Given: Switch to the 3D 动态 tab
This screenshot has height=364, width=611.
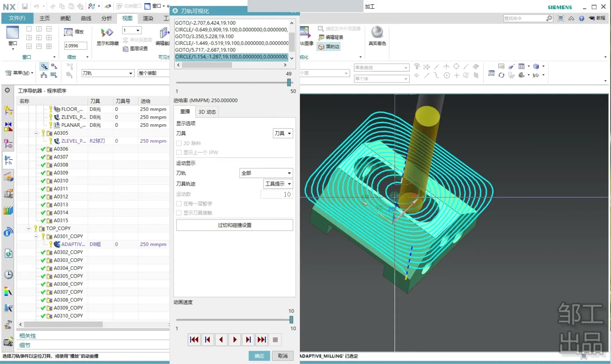Looking at the screenshot, I should [207, 112].
